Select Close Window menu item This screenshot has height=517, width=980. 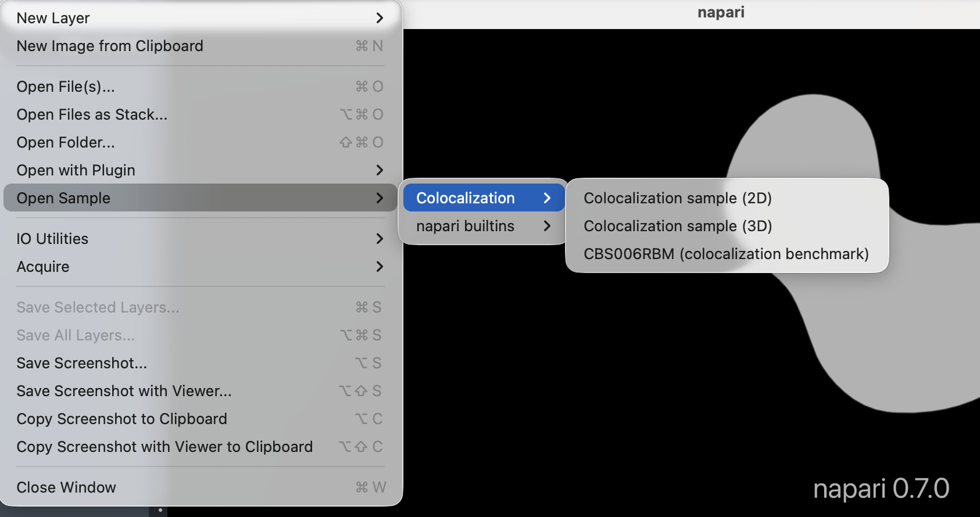coord(201,487)
